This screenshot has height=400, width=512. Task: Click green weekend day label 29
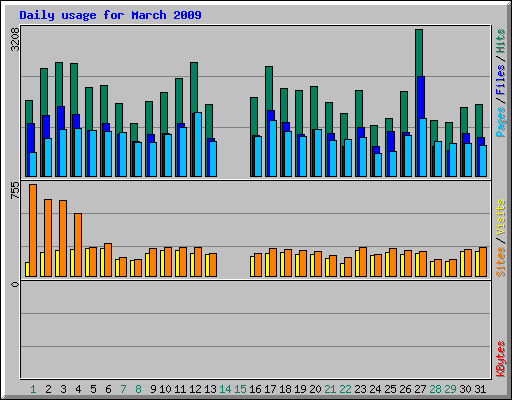[x=450, y=389]
